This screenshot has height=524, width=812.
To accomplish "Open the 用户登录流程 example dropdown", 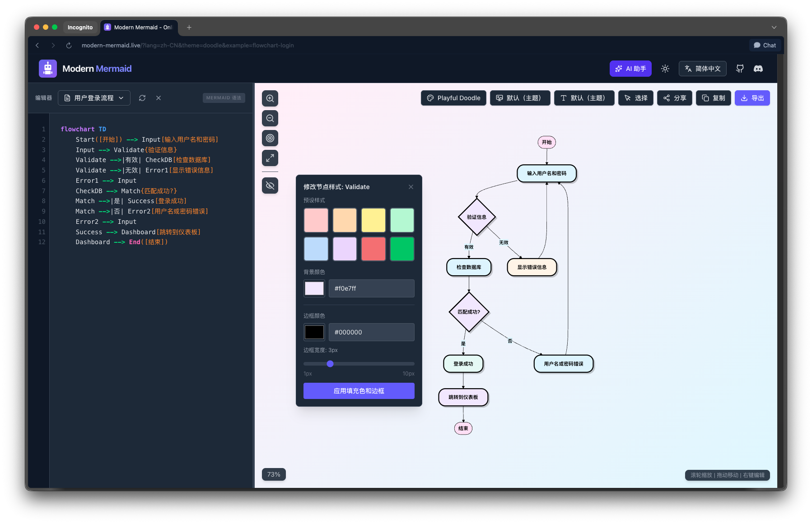I will 94,98.
